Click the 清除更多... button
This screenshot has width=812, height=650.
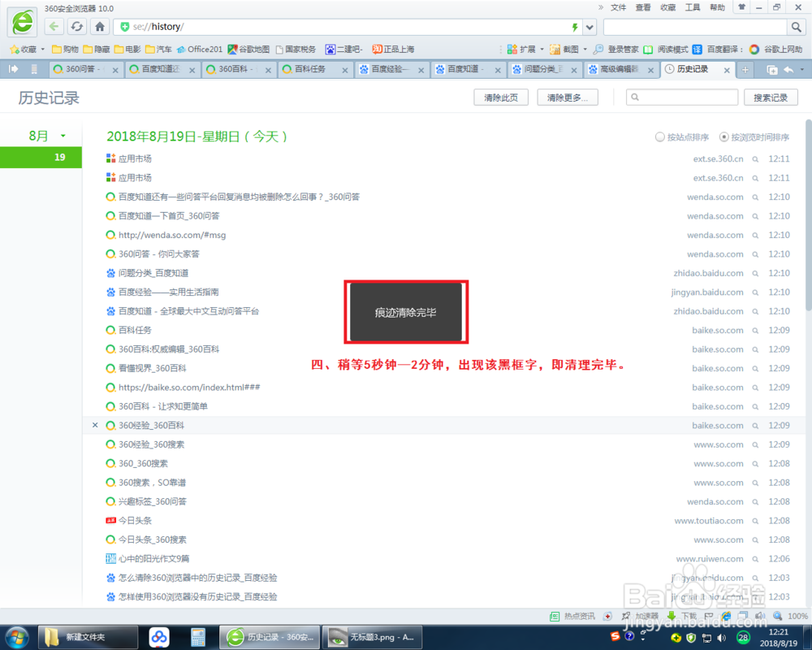click(568, 97)
